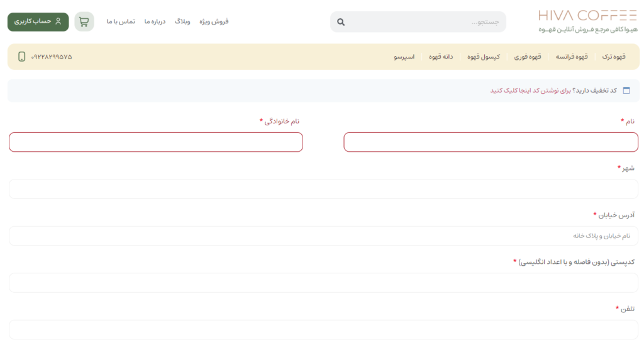Open the تماس با ما page
Image resolution: width=644 pixels, height=347 pixels.
coord(121,21)
